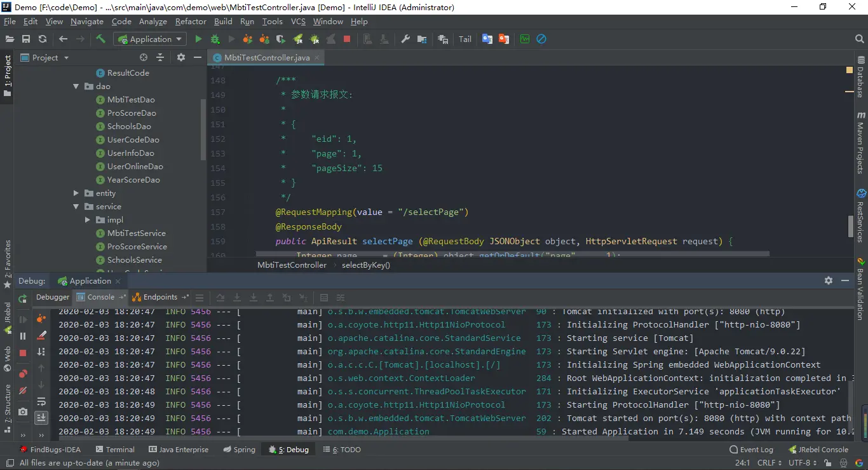868x470 pixels.
Task: Open the Event Log
Action: point(751,450)
